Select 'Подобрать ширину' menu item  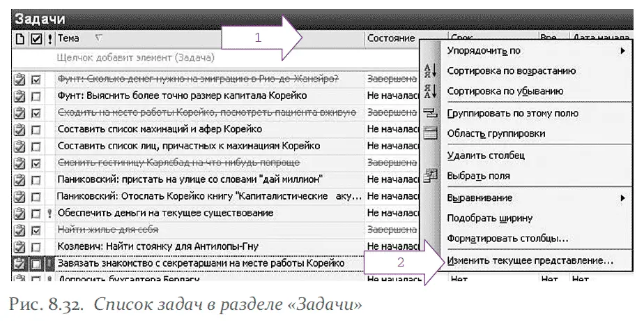tap(525, 218)
